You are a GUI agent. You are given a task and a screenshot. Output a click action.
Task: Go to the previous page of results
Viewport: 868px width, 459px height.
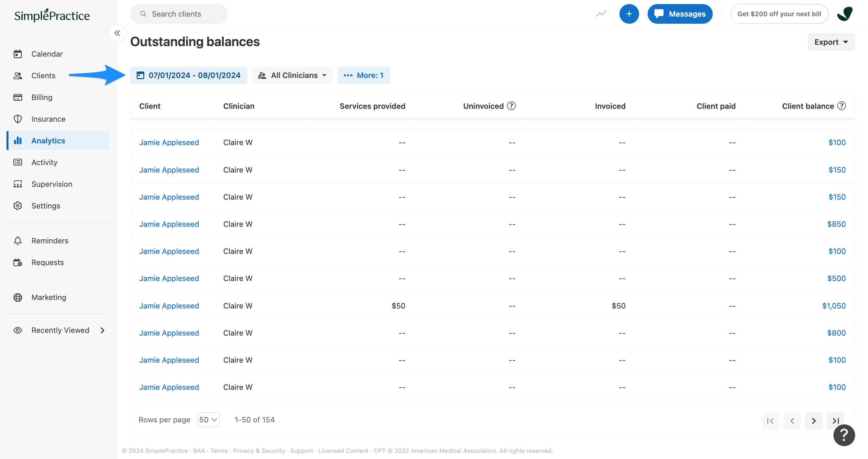(792, 421)
